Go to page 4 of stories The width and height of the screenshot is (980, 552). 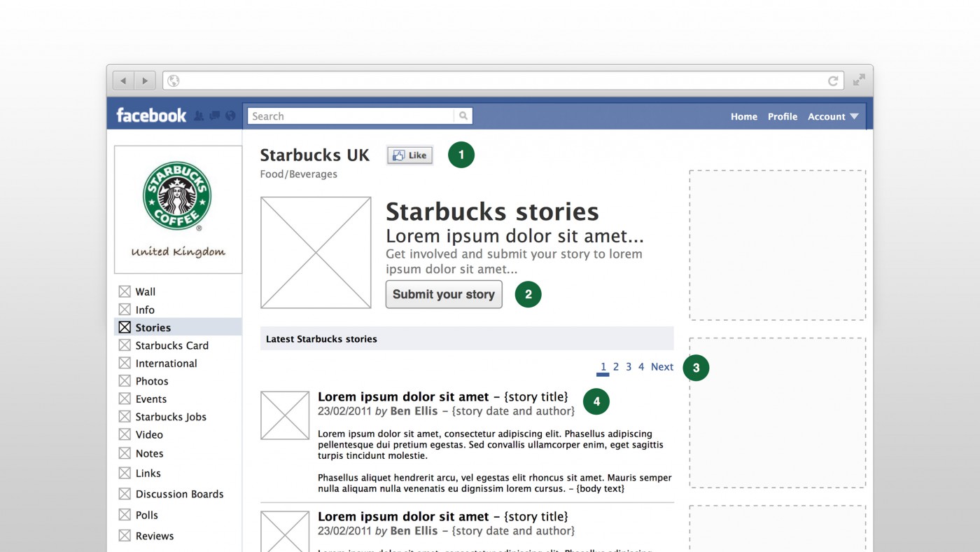(641, 367)
